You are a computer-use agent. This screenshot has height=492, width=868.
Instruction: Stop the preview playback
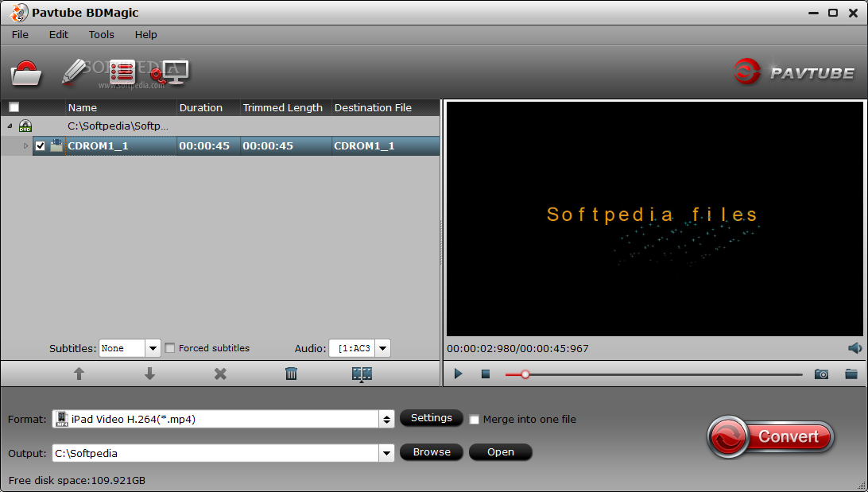click(486, 374)
